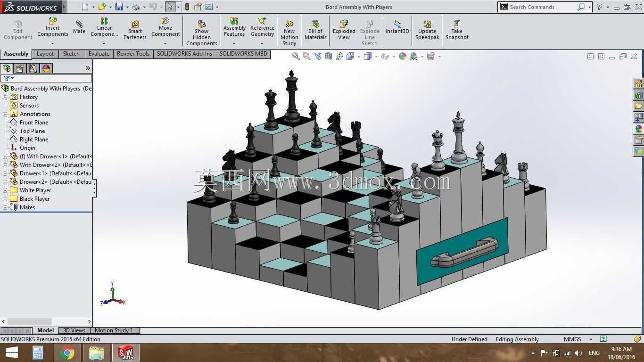
Task: Switch to the Evaluate tab
Action: click(99, 54)
